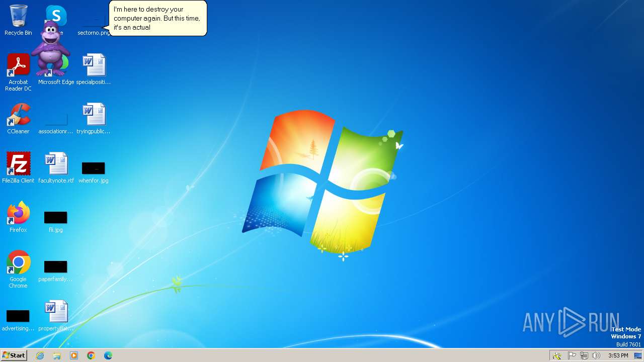Image resolution: width=644 pixels, height=362 pixels.
Task: Open the Action Center flag icon
Action: tap(572, 355)
